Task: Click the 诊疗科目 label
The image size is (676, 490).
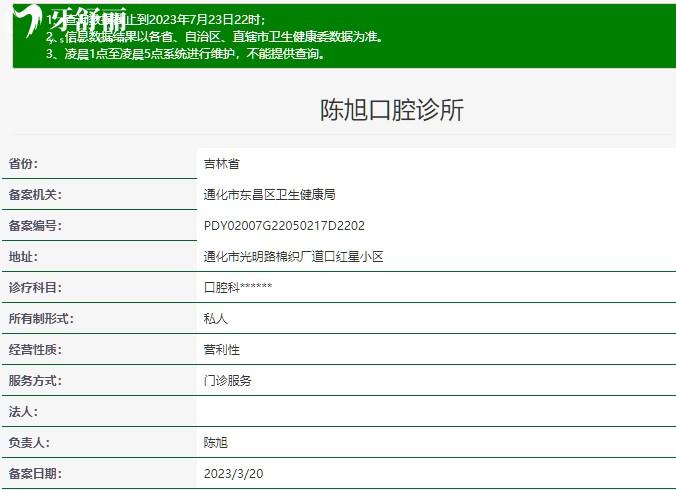Action: (x=35, y=287)
